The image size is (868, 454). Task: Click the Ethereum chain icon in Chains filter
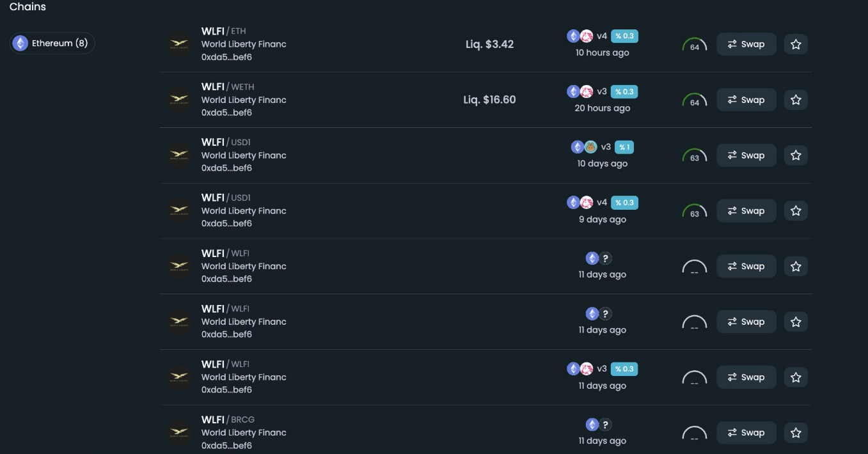(20, 43)
